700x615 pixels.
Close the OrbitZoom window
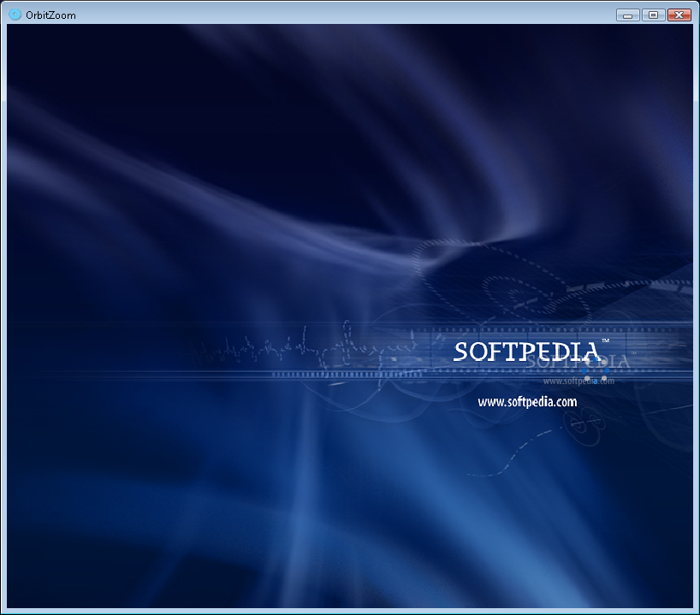click(x=679, y=15)
